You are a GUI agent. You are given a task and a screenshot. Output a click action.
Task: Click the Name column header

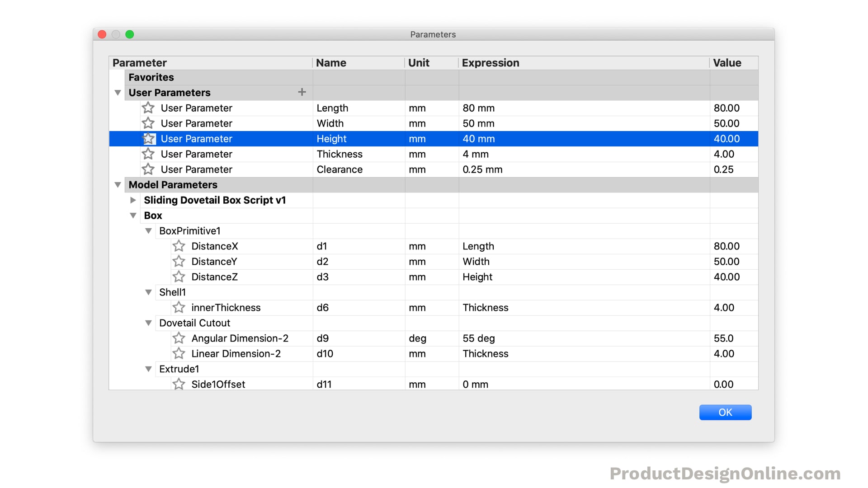[x=359, y=63]
